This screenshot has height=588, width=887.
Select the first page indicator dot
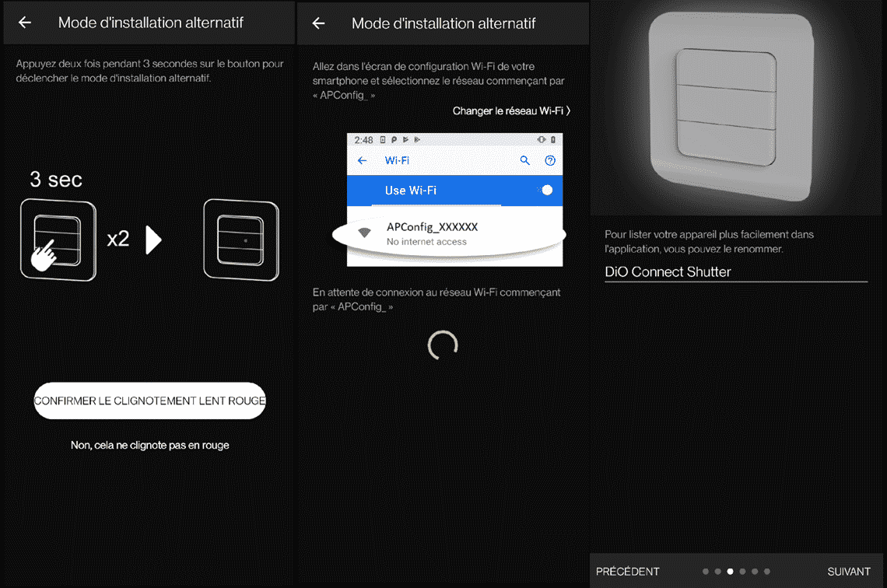point(706,572)
